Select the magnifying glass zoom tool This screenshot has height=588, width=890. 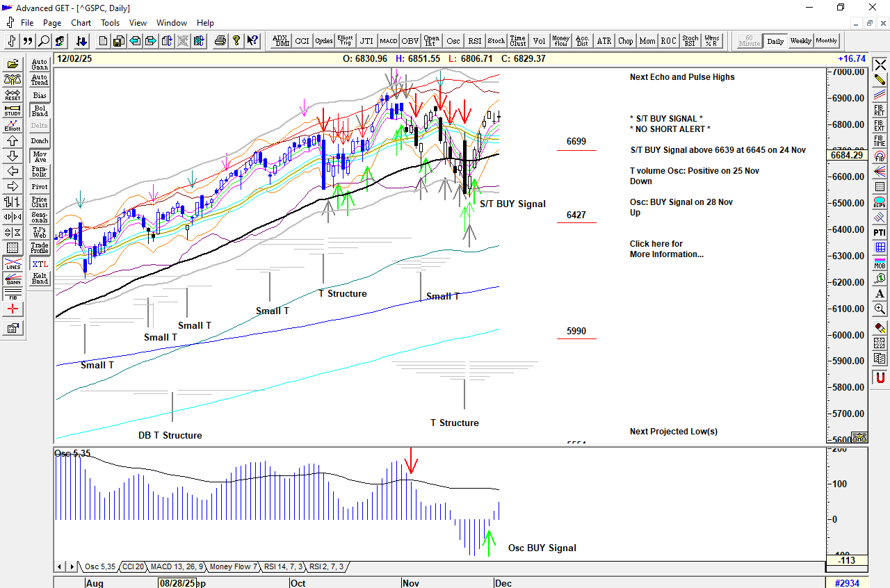point(44,41)
